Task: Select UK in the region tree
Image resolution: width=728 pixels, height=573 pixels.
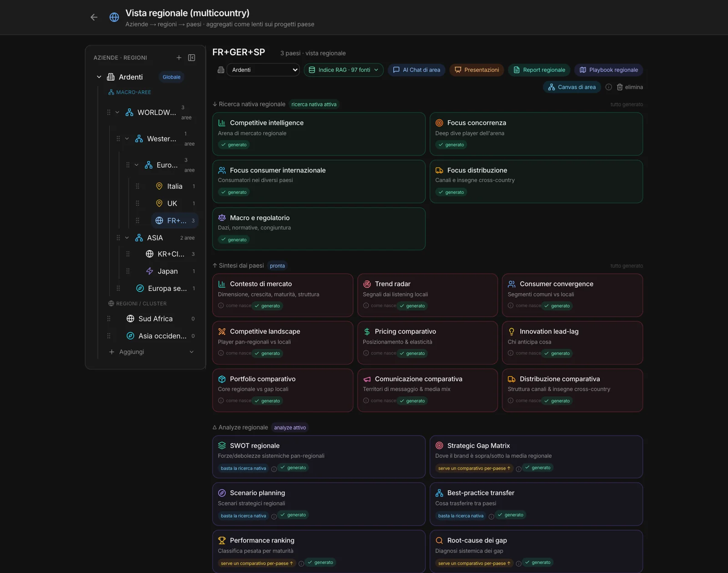Action: point(172,203)
